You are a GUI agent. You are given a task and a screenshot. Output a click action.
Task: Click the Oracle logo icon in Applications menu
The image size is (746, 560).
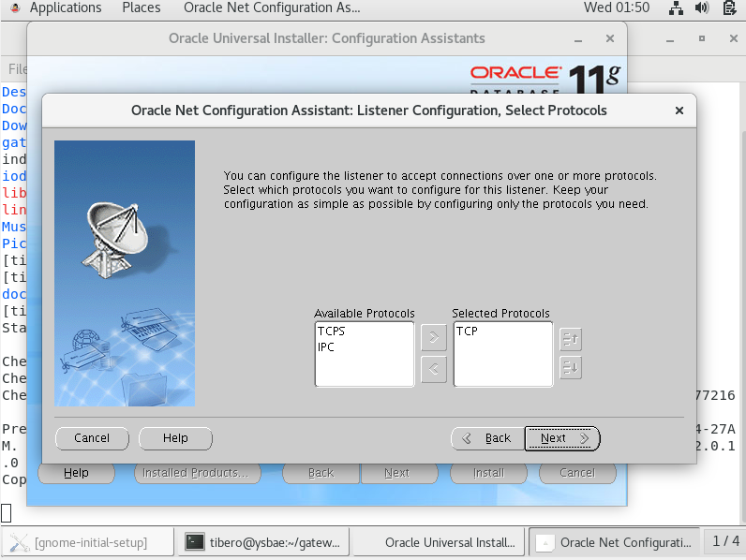(15, 7)
